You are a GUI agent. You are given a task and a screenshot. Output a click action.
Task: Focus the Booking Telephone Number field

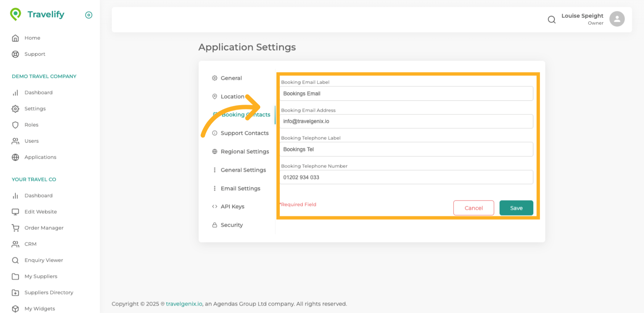click(406, 177)
